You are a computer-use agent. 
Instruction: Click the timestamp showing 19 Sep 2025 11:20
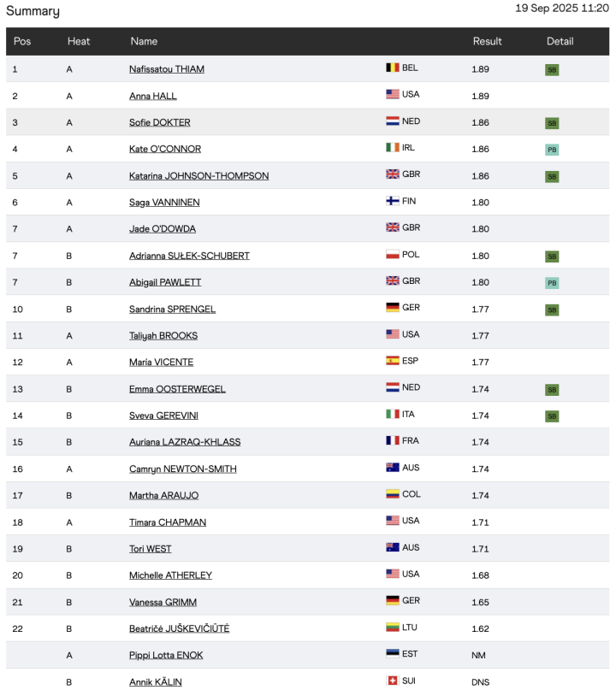click(560, 9)
